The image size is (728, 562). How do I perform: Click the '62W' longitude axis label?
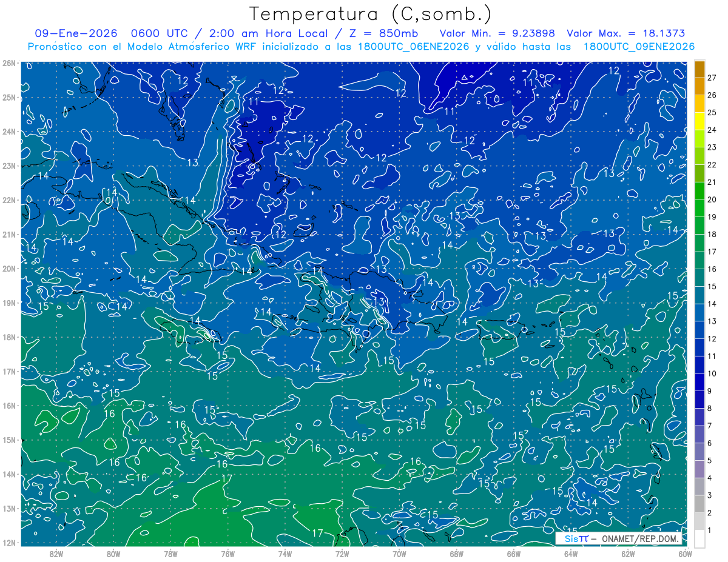(628, 553)
